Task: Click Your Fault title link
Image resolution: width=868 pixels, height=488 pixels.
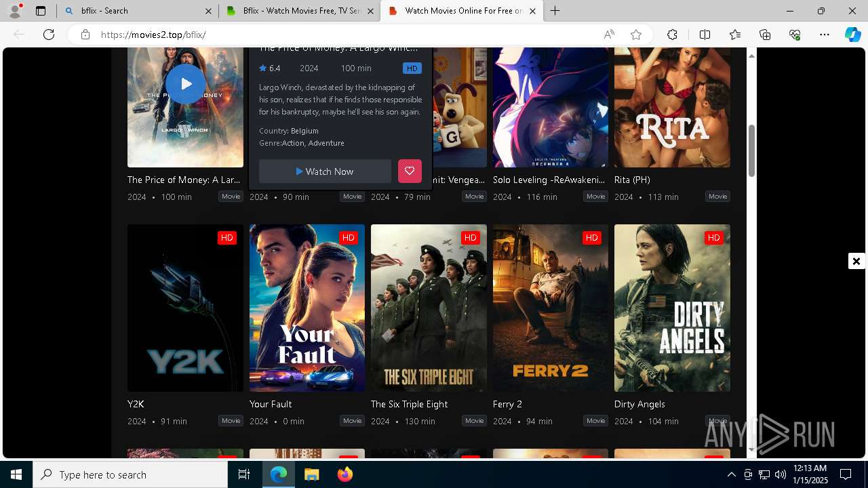Action: (x=271, y=404)
